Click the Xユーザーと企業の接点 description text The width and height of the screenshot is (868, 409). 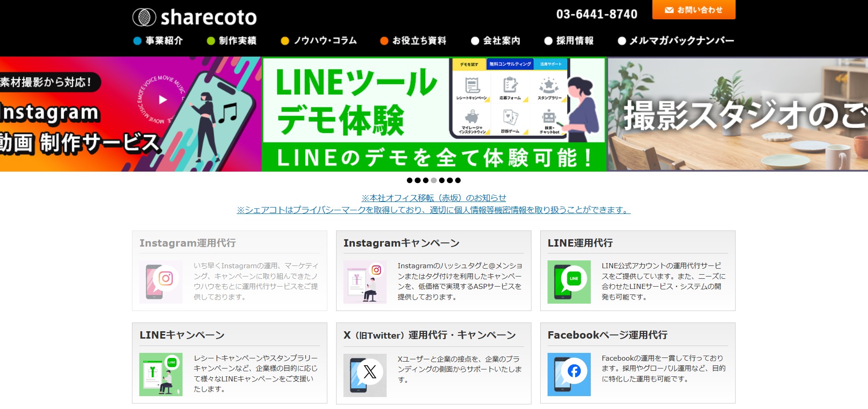pos(459,369)
